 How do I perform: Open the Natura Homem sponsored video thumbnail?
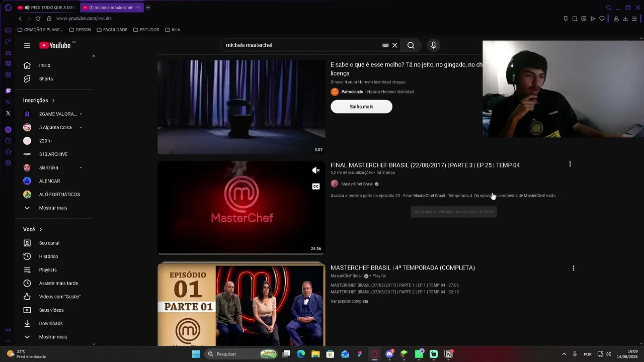(242, 107)
